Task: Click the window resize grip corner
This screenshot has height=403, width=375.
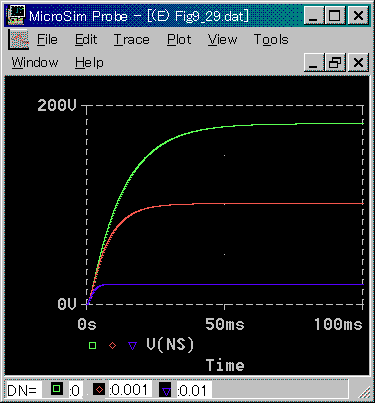Action: coord(364,392)
